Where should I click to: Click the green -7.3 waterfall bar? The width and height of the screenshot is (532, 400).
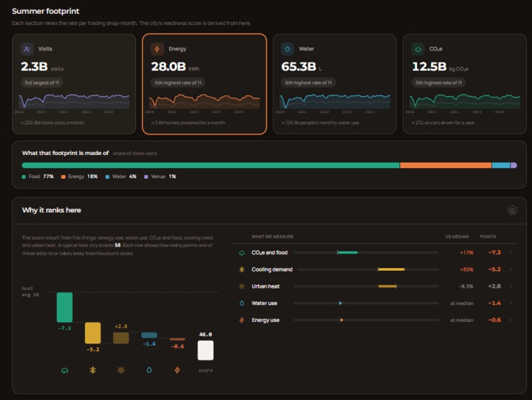64,307
